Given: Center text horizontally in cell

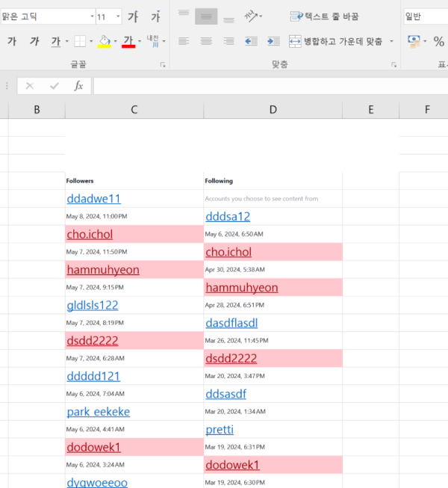Looking at the screenshot, I should 207,41.
